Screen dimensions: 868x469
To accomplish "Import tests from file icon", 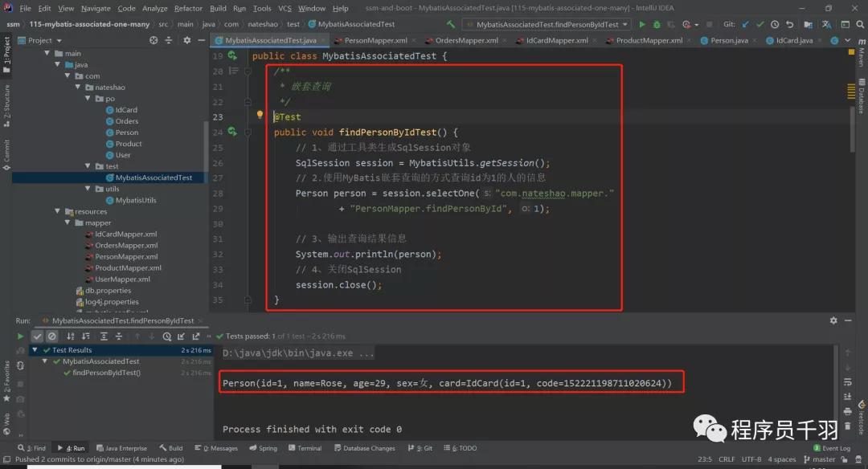I will tap(181, 336).
